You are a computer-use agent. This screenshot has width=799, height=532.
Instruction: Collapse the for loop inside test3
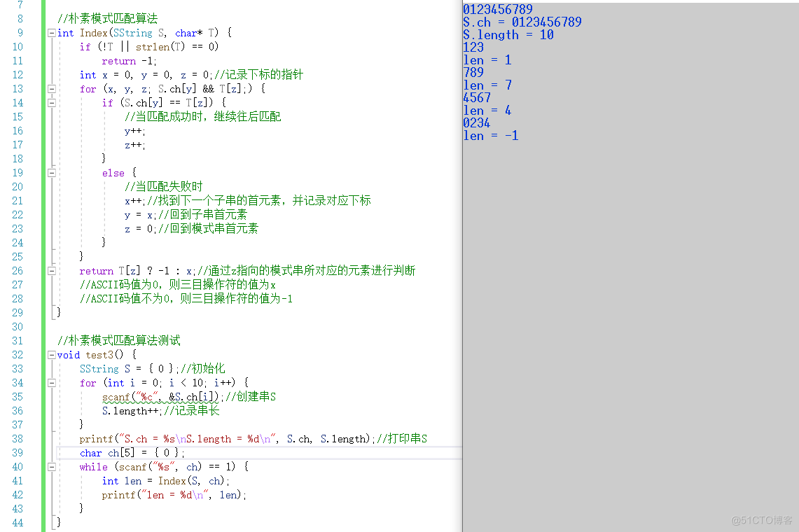(x=51, y=383)
